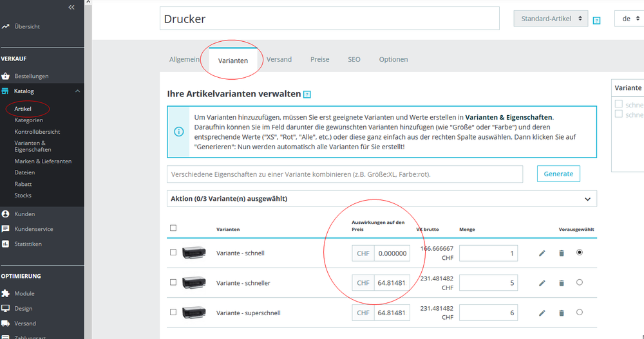
Task: Follow the Varianten & Eigenschaften link in info box
Action: 509,117
